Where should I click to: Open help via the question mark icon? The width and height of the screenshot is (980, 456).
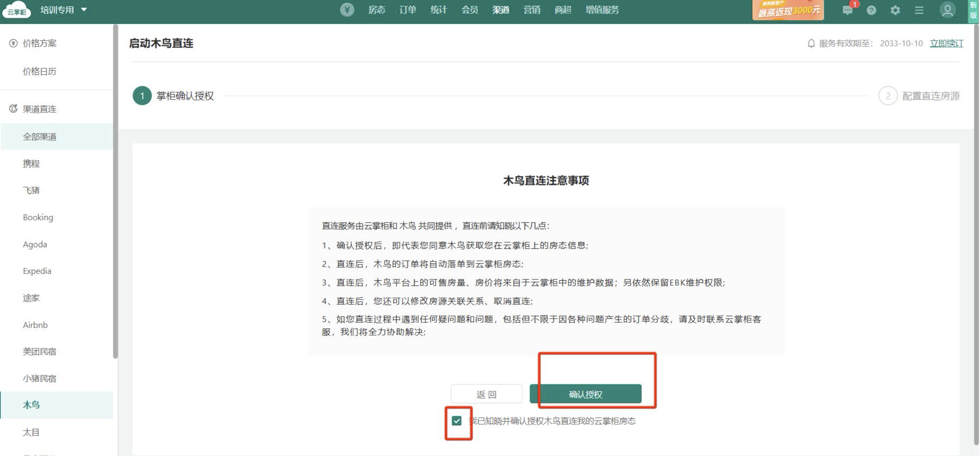point(871,10)
